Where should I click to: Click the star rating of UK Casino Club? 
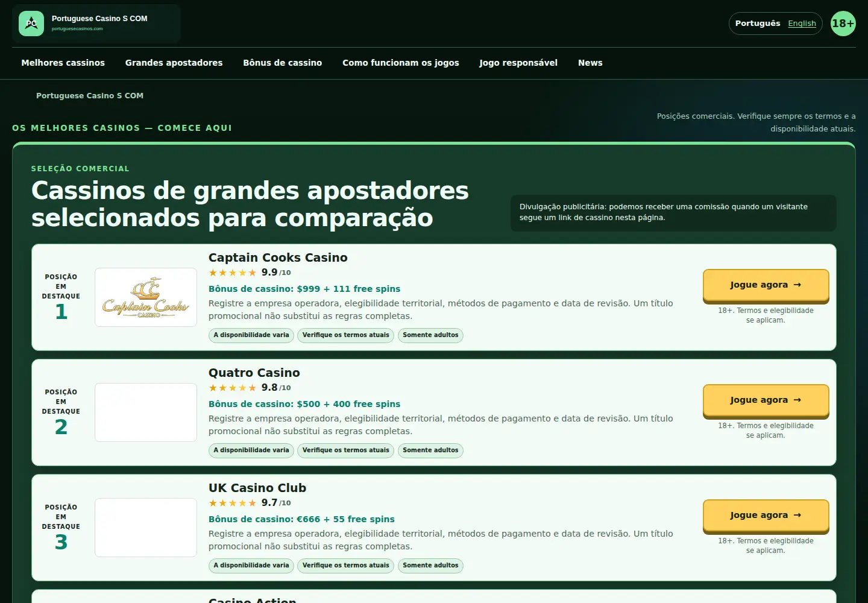233,503
